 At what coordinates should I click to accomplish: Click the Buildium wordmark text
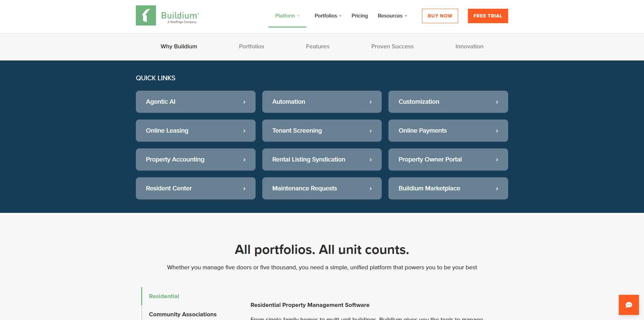point(180,15)
